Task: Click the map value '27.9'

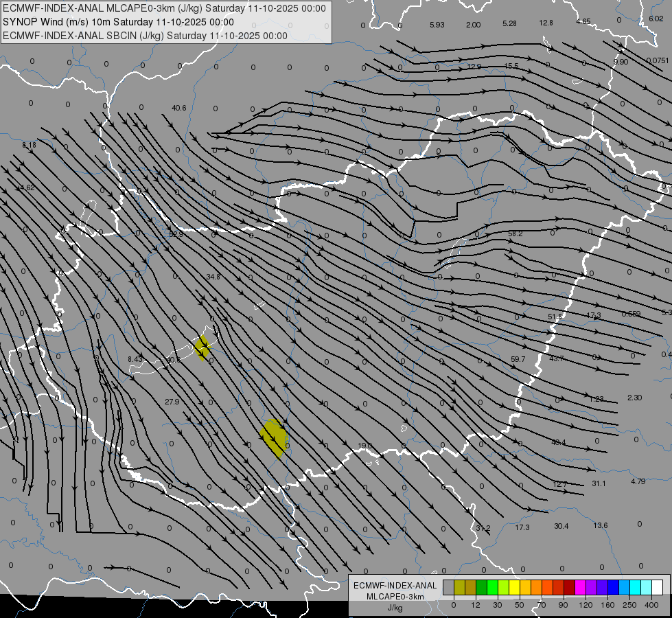Action: 172,402
